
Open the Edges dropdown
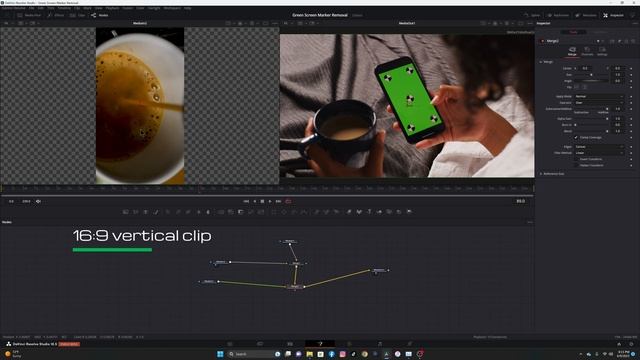pos(599,147)
